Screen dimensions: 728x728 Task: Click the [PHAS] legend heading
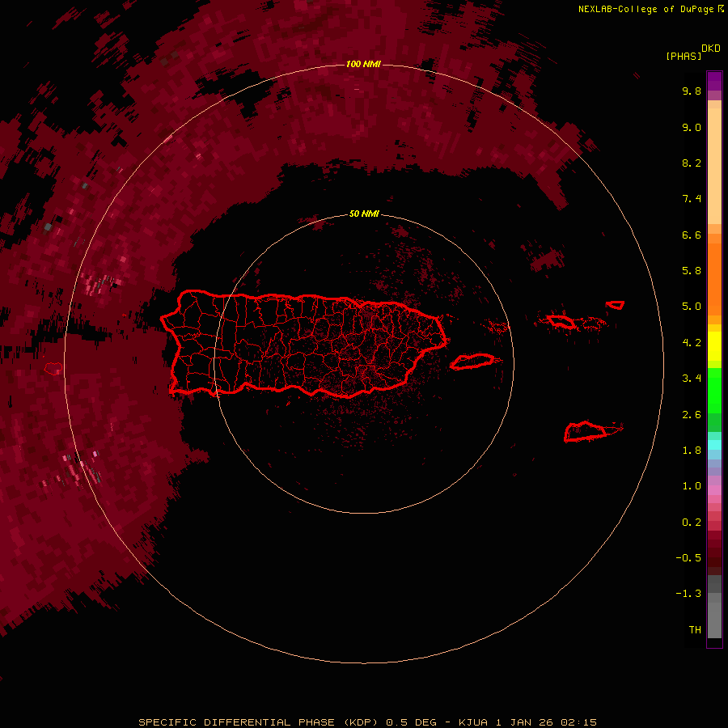coord(684,57)
